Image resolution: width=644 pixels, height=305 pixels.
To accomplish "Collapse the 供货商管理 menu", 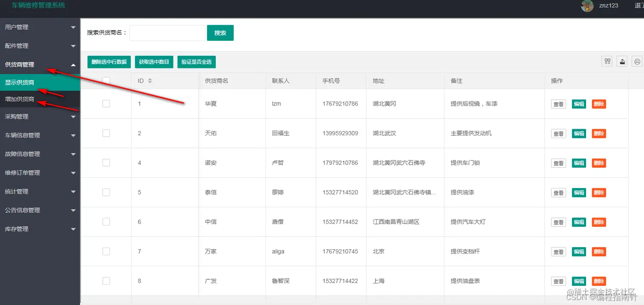I will pos(40,65).
